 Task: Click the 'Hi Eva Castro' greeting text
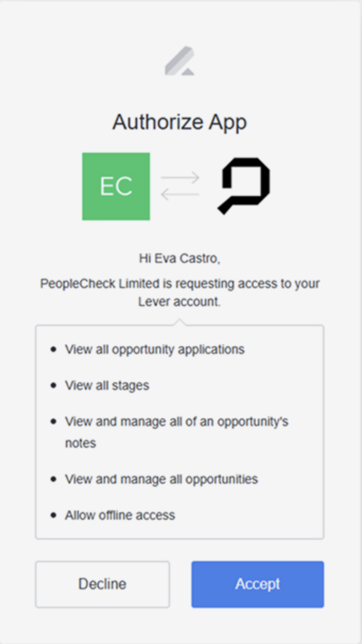179,259
